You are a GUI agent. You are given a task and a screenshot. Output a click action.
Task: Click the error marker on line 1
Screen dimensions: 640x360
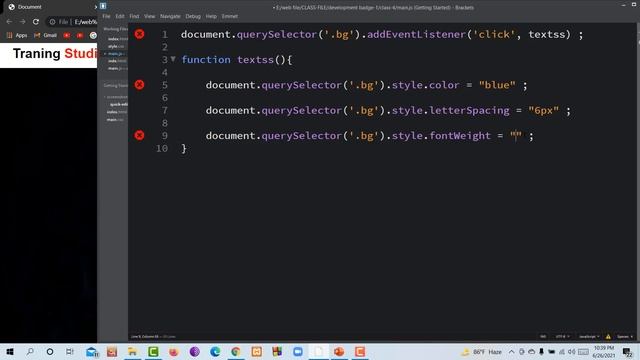point(140,34)
